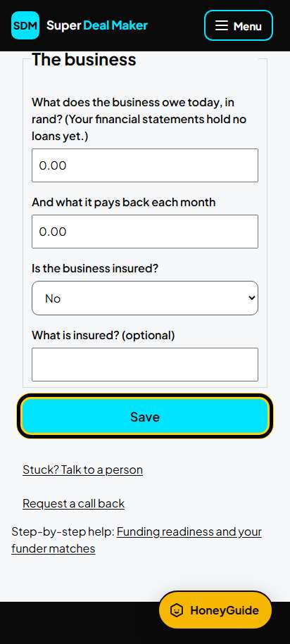Click the 'What does the business owe today' label

[139, 119]
